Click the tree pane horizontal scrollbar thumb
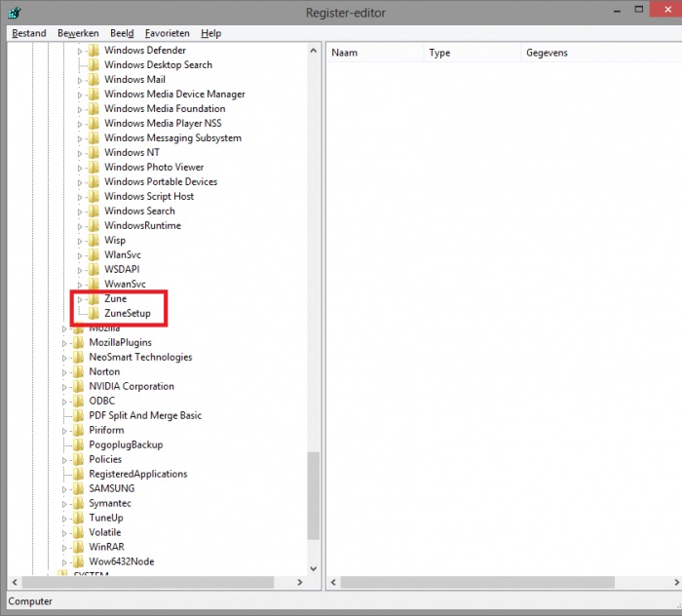This screenshot has width=682, height=616. click(148, 582)
